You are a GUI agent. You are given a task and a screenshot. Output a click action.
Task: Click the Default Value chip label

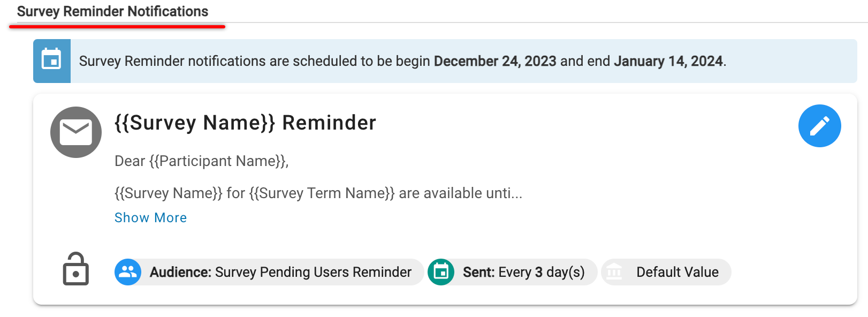[677, 272]
